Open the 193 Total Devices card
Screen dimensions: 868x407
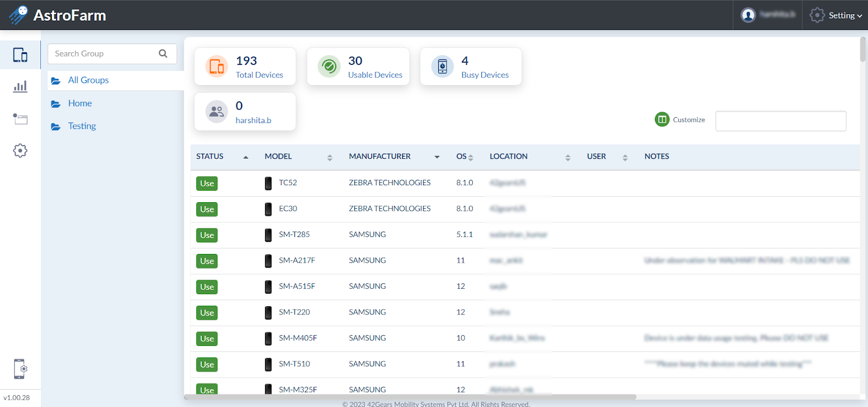click(245, 66)
